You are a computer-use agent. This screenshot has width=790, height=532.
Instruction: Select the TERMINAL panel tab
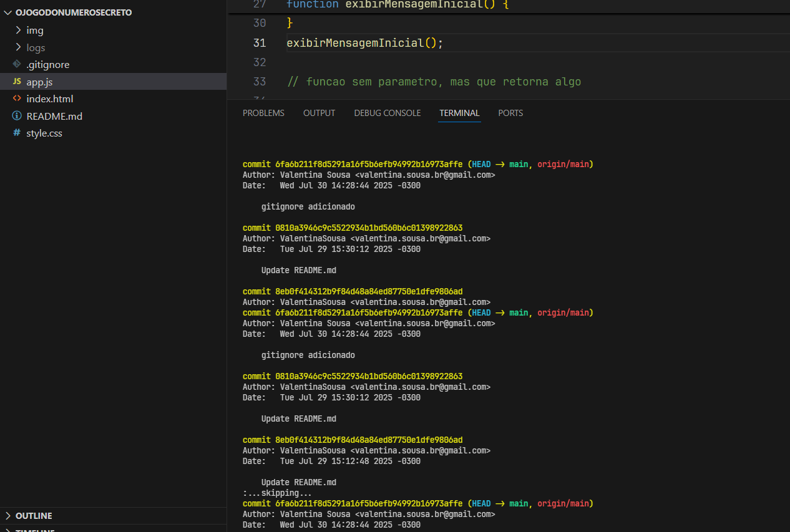coord(459,113)
